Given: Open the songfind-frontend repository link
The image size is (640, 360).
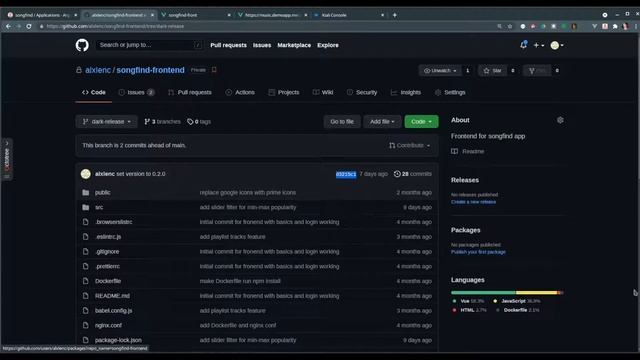Looking at the screenshot, I should tap(150, 70).
